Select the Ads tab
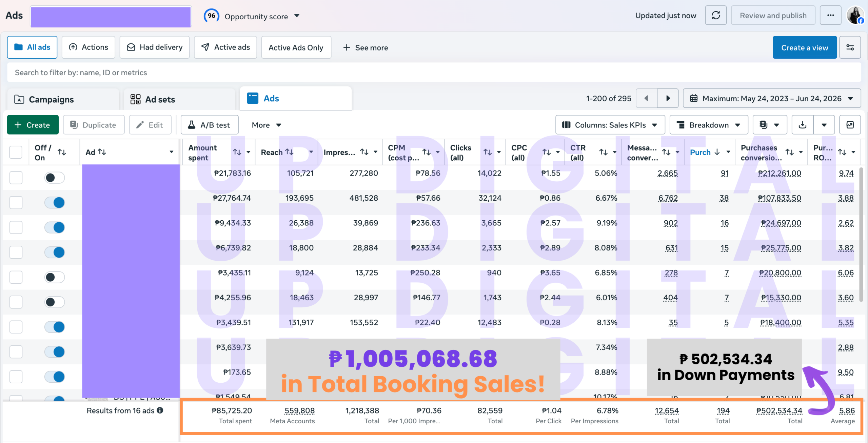 point(296,98)
